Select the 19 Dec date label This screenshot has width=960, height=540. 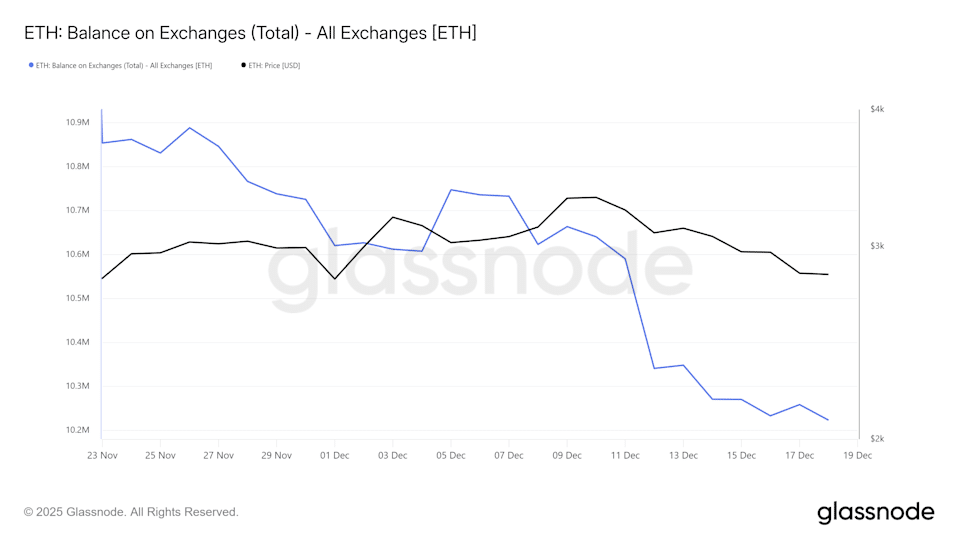(858, 455)
